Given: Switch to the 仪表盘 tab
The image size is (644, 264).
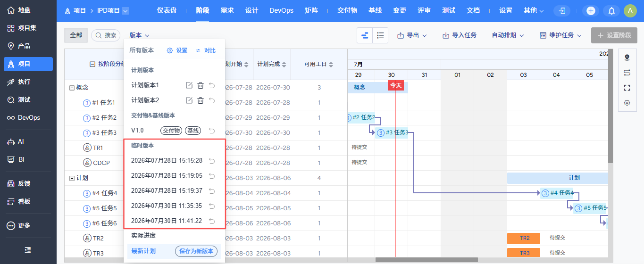Looking at the screenshot, I should [x=167, y=10].
